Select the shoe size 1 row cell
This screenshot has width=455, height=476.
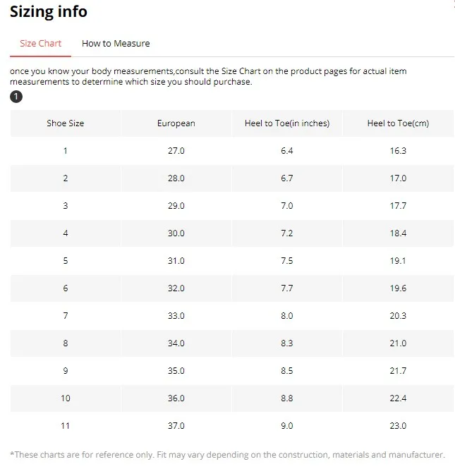66,151
